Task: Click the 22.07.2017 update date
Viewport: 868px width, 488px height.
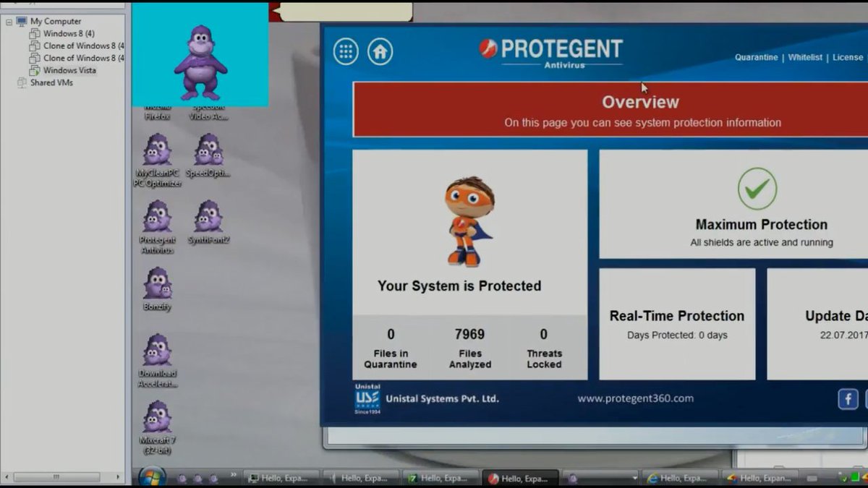Action: pos(843,335)
